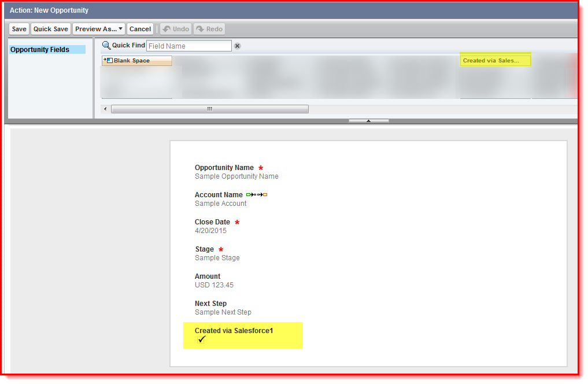The image size is (588, 384).
Task: Click the Account Name lookup icon
Action: (x=257, y=195)
